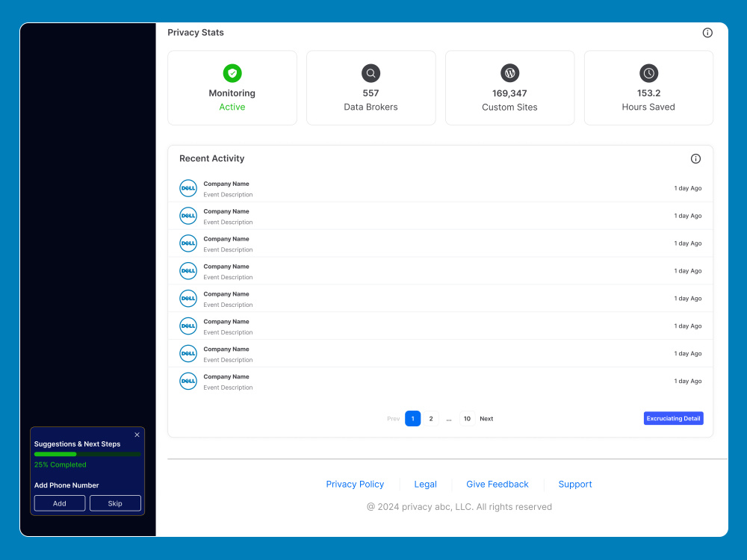This screenshot has width=747, height=560.
Task: Click the Recent Activity info icon
Action: (x=695, y=158)
